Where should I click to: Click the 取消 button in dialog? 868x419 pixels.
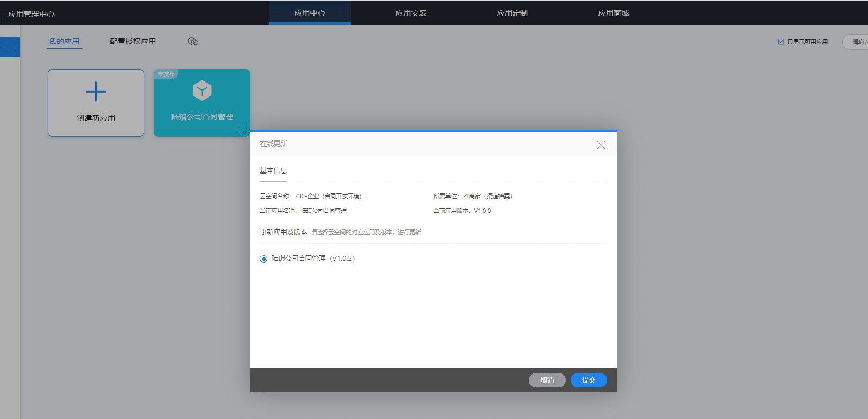coord(547,380)
